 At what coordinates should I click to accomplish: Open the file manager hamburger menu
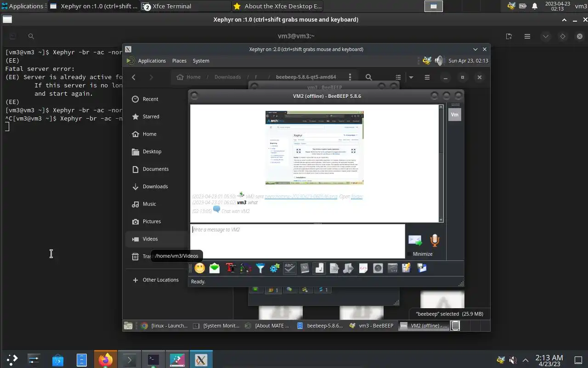[427, 77]
